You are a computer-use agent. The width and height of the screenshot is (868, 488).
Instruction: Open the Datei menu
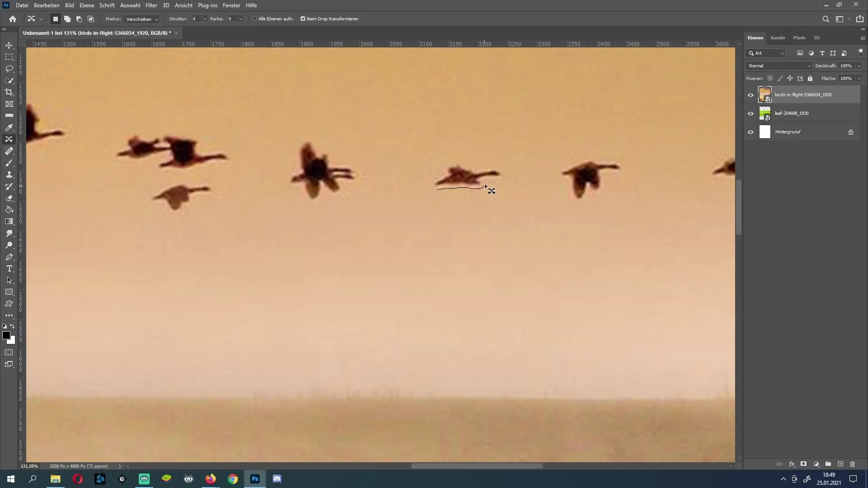pyautogui.click(x=22, y=5)
